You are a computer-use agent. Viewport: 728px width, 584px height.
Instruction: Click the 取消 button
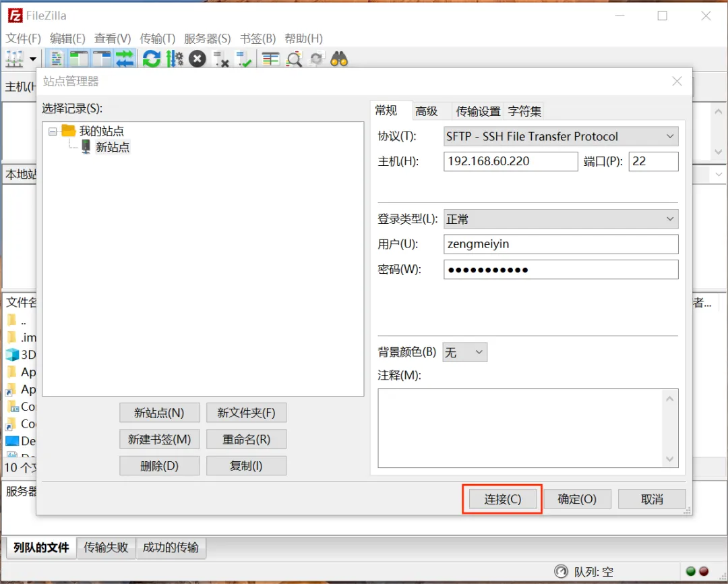(x=652, y=499)
